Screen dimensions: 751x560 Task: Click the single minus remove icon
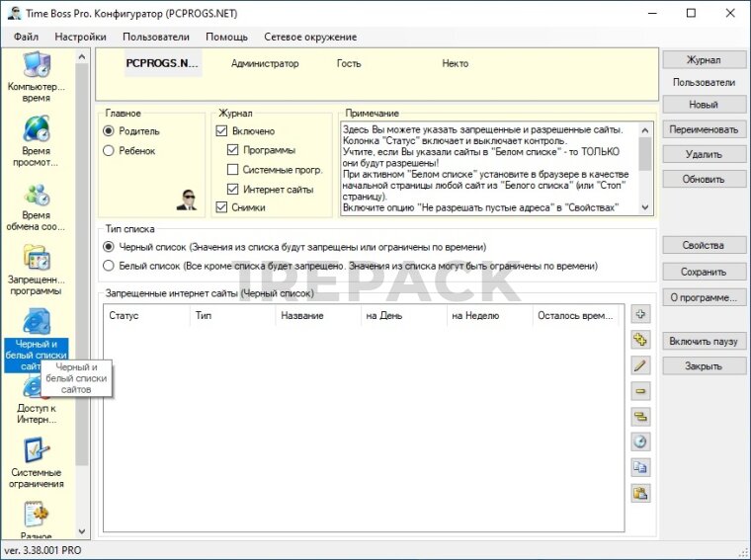pos(640,391)
